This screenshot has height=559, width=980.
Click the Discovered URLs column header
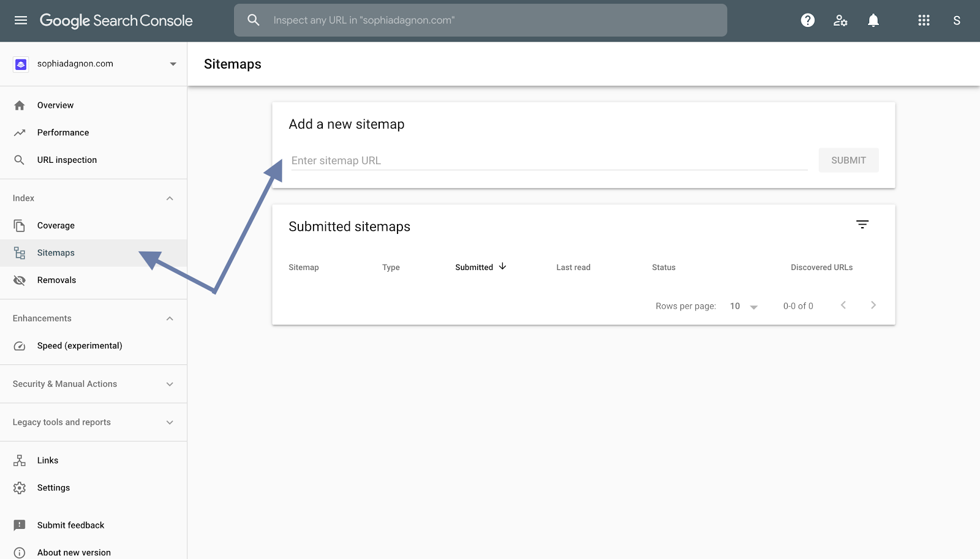click(822, 268)
